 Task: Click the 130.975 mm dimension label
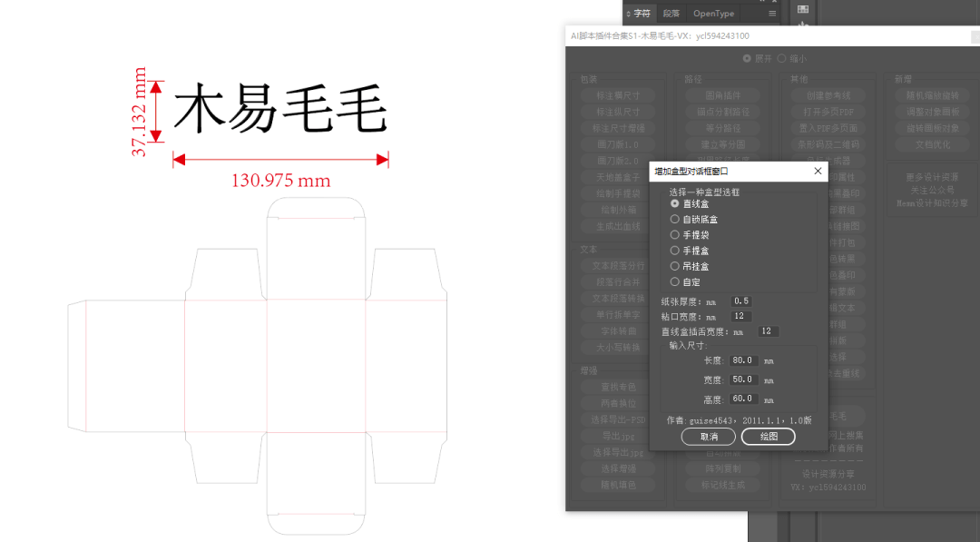[x=280, y=181]
